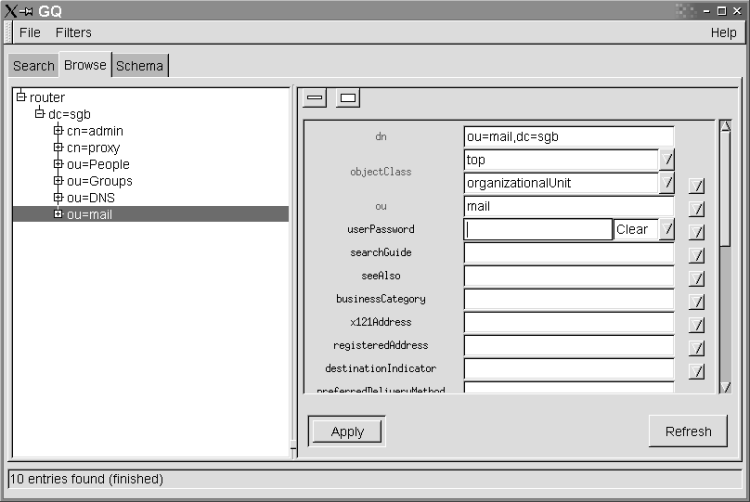Image resolution: width=750 pixels, height=502 pixels.
Task: Click the arrow button beside the ou field
Action: (697, 209)
